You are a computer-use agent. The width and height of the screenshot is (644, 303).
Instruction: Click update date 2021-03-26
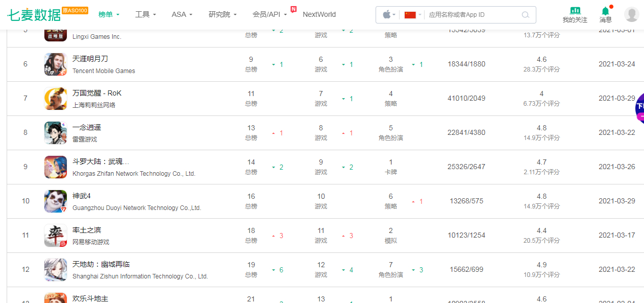[618, 167]
